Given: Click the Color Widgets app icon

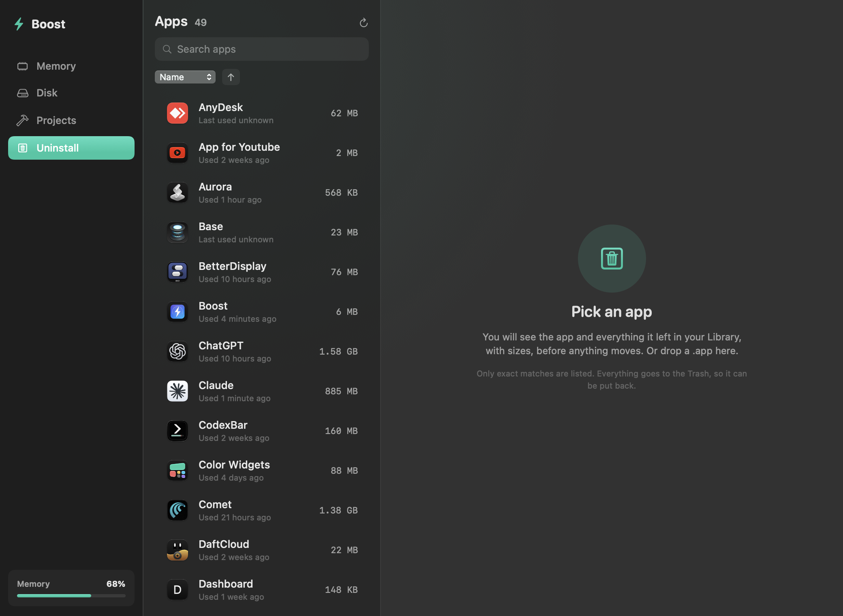Looking at the screenshot, I should click(x=178, y=471).
